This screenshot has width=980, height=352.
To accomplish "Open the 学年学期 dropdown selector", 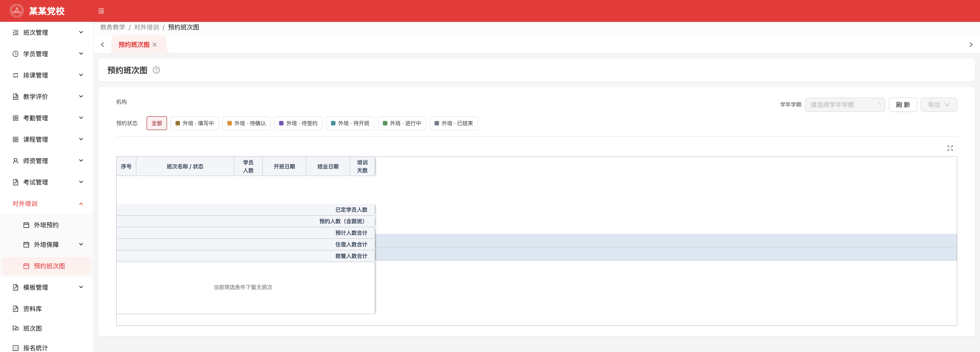I will (x=845, y=105).
